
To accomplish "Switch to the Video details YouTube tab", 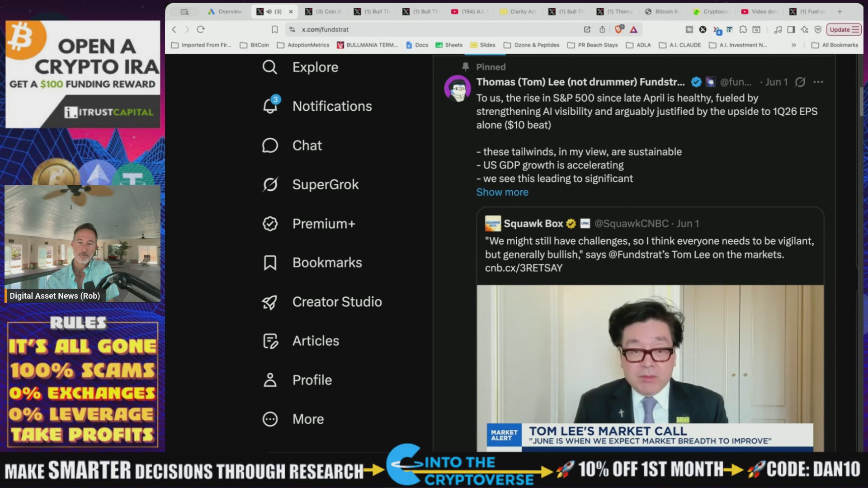I will 759,12.
